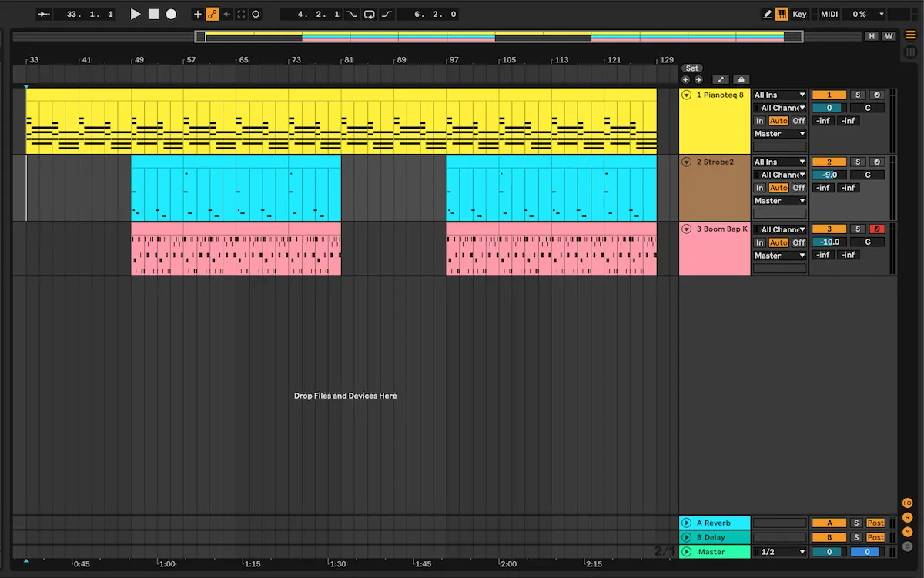Enable Draw Mode pencil icon
Viewport: 924px width, 578px height.
768,14
